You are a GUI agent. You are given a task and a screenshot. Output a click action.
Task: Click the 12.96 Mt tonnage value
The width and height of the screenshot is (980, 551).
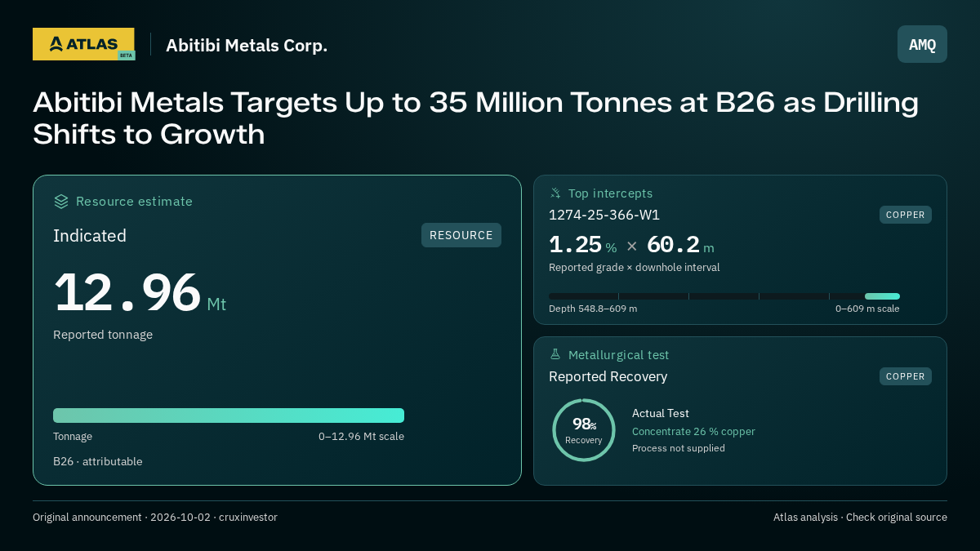pos(140,293)
